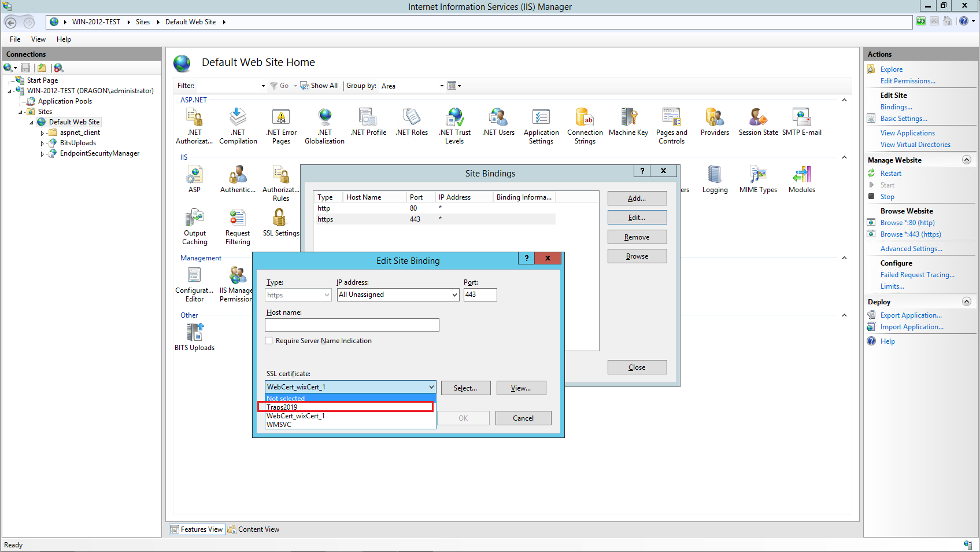This screenshot has height=552, width=980.
Task: Collapse the Manage Website section
Action: [x=966, y=160]
